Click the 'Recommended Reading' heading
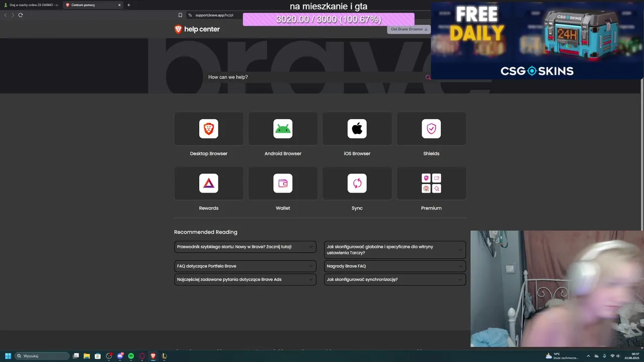644x362 pixels. pos(206,232)
